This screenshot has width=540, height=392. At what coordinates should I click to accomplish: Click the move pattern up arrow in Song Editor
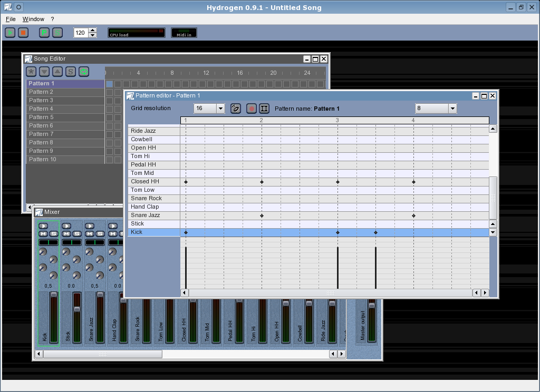57,72
